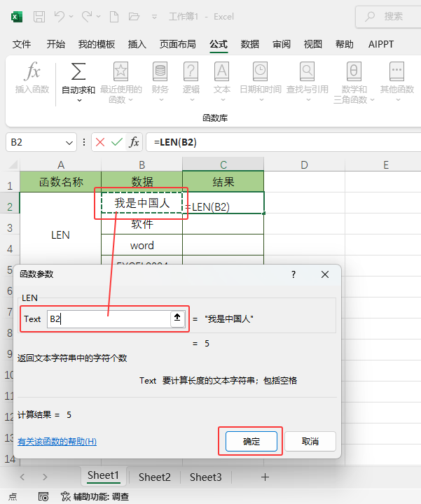
Task: Expand the Name Box dropdown arrow
Action: [69, 142]
